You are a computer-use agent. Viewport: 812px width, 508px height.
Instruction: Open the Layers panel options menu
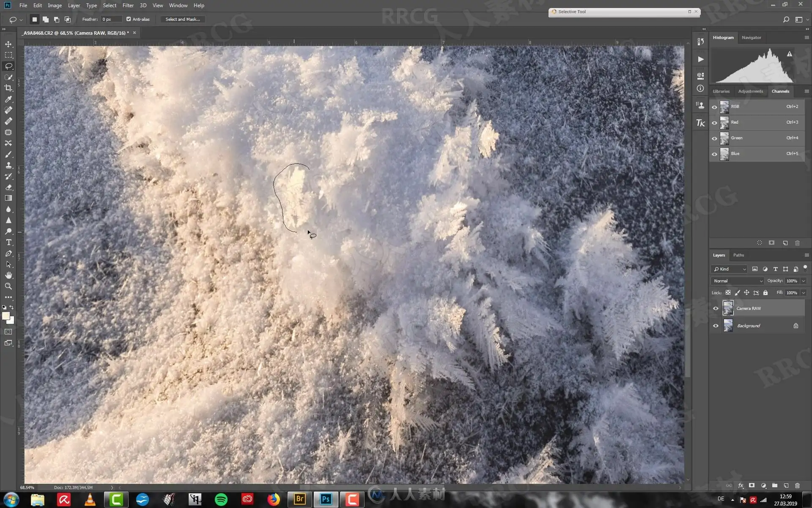(x=807, y=255)
